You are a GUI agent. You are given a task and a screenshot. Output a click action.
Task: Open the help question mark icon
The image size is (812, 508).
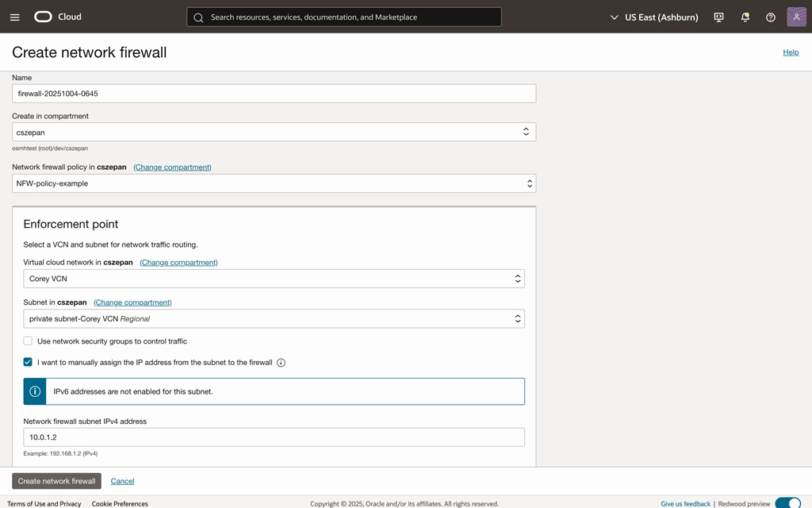click(770, 17)
